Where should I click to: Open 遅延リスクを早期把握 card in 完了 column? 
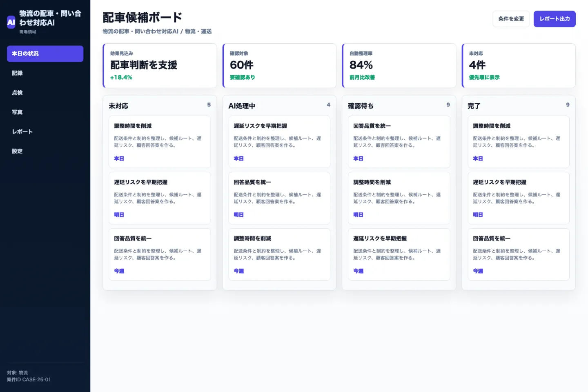(x=519, y=198)
